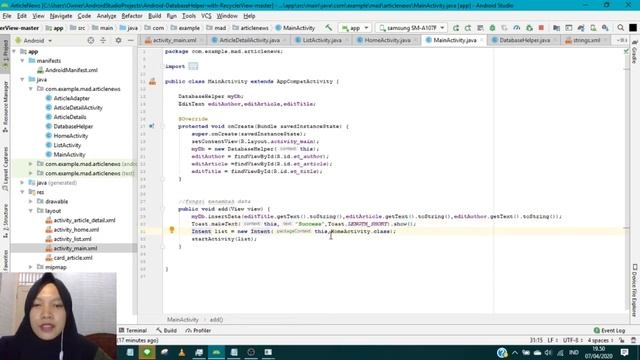
Task: Open the Android view selector dropdown
Action: [x=34, y=40]
